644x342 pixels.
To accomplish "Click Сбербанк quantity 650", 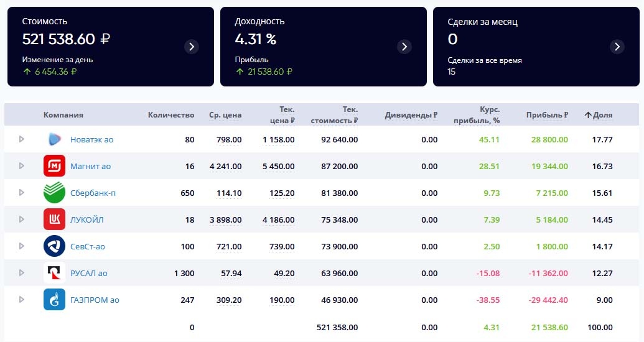I will (187, 193).
